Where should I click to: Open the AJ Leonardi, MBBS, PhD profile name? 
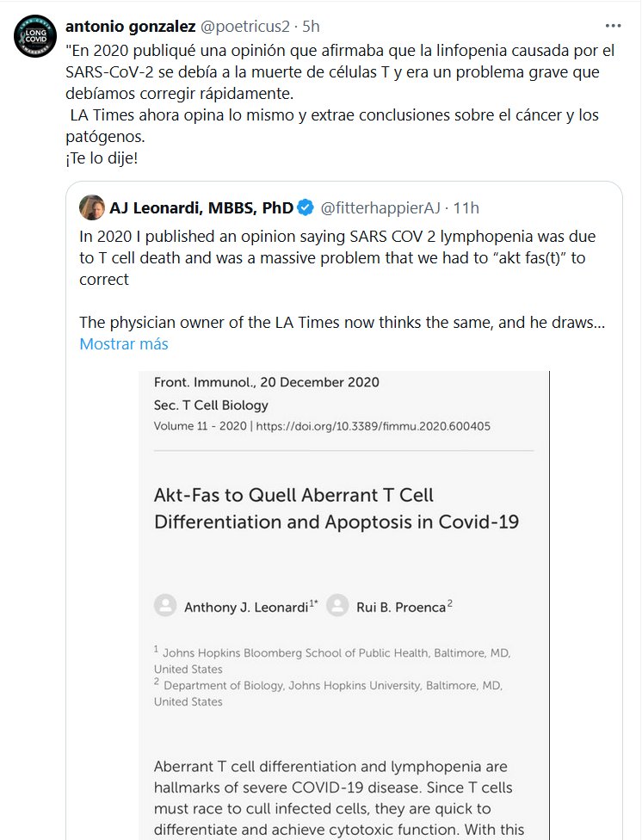click(x=201, y=207)
